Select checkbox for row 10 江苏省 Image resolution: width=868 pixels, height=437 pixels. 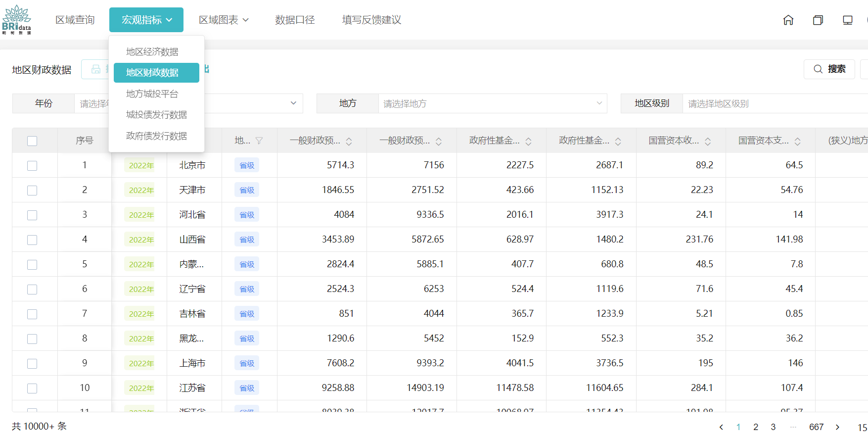(32, 388)
